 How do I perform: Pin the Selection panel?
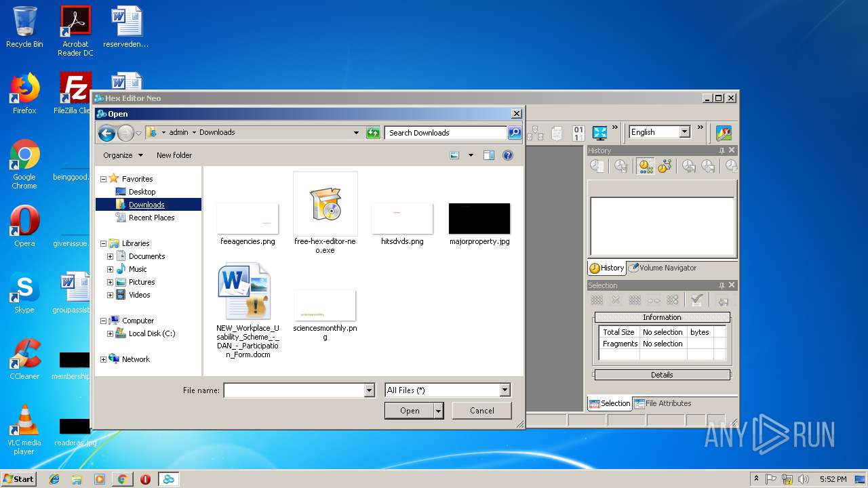[x=722, y=285]
